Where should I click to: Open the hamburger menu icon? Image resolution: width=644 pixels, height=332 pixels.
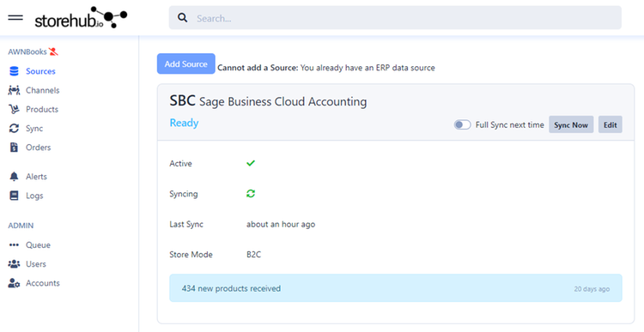[x=15, y=18]
